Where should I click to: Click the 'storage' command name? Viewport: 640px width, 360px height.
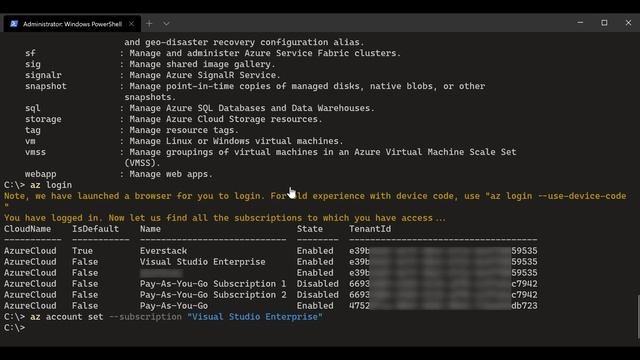43,119
